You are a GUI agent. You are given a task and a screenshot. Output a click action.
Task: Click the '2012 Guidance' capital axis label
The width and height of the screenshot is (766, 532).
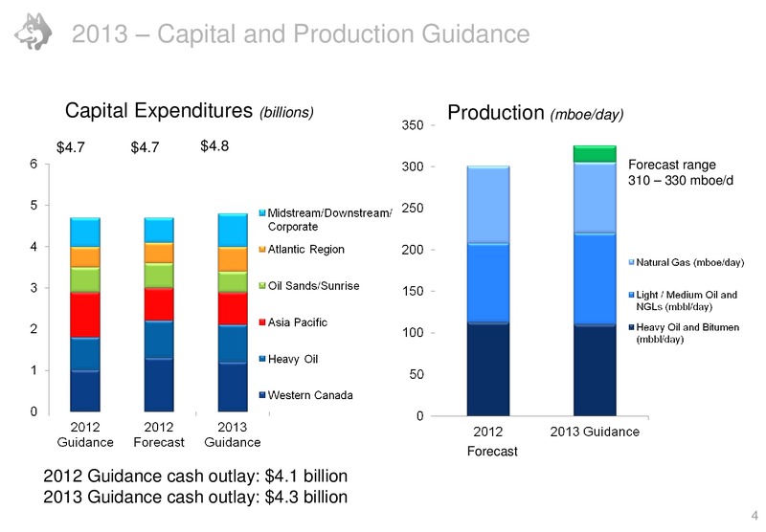(85, 434)
